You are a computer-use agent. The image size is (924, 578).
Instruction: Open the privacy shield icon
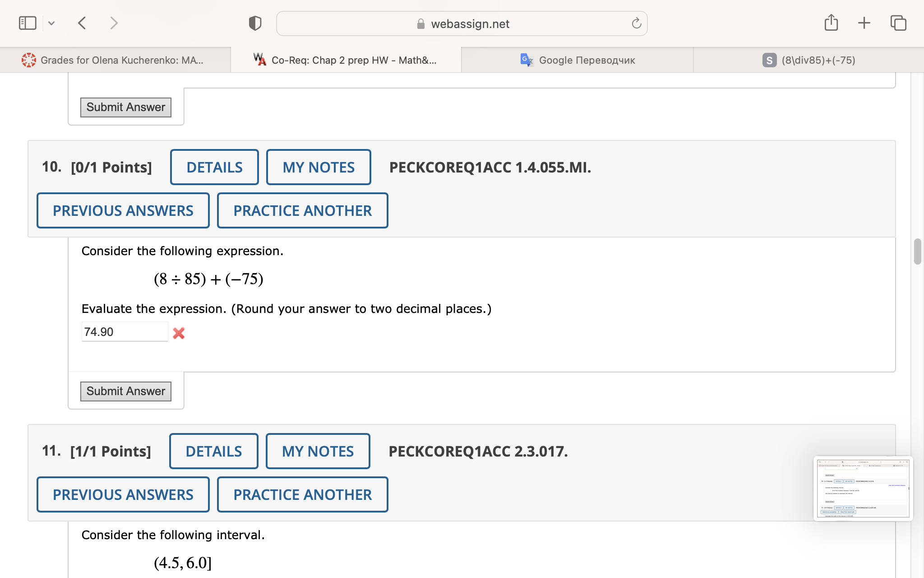click(255, 23)
